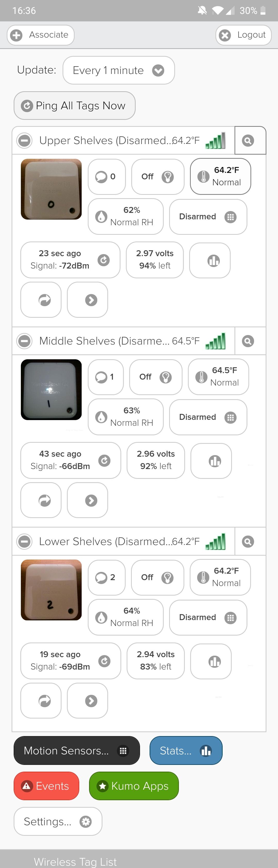The width and height of the screenshot is (278, 868).
Task: Collapse the Lower Shelves section
Action: [x=24, y=541]
